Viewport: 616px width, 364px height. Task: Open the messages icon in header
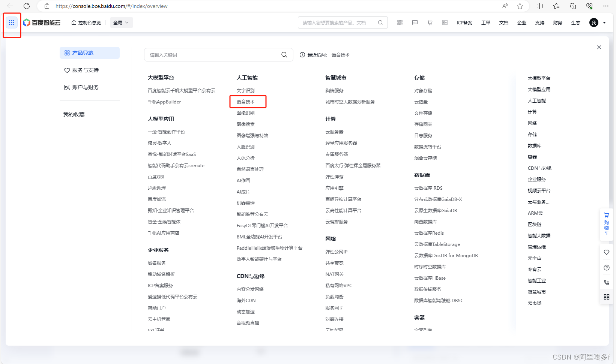415,22
